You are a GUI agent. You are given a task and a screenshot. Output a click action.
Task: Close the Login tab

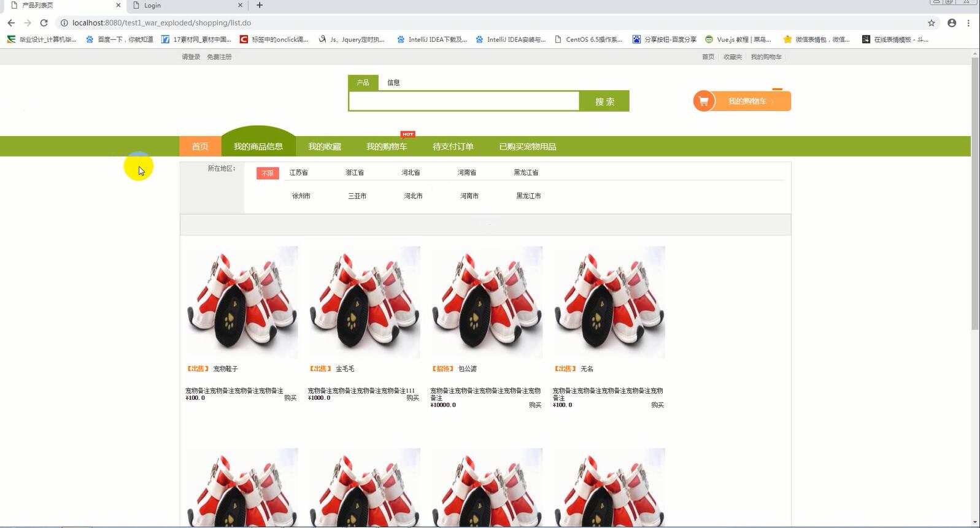[241, 5]
